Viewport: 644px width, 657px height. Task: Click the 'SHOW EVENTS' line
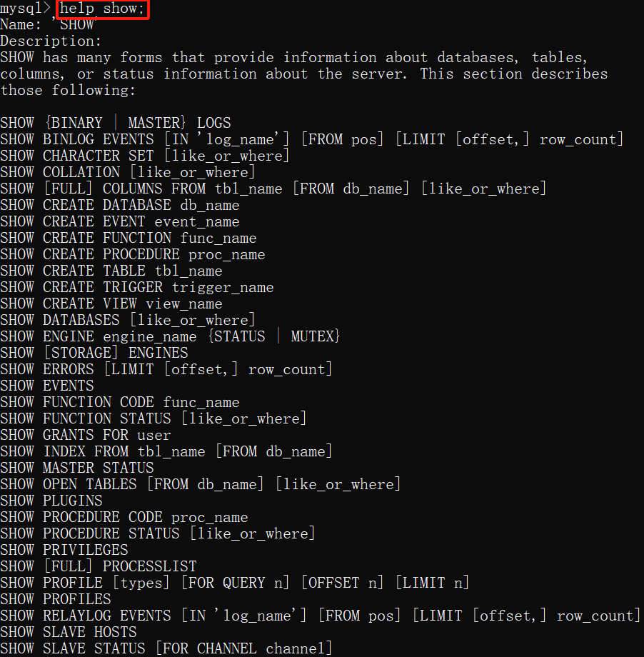pos(47,386)
